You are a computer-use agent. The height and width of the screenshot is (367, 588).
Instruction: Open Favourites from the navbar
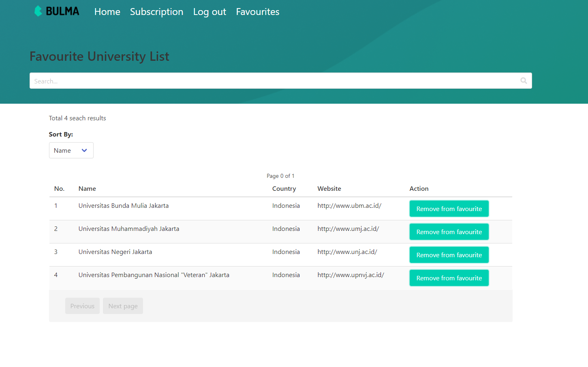tap(258, 12)
